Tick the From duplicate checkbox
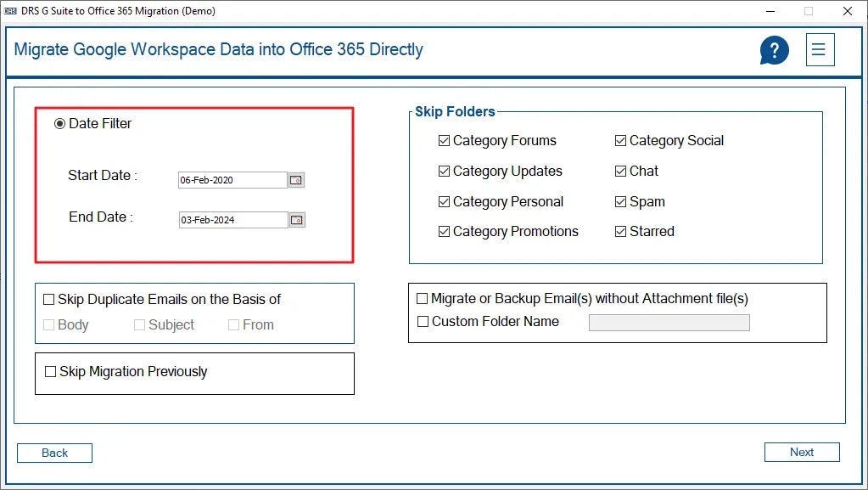The image size is (868, 490). (x=233, y=324)
